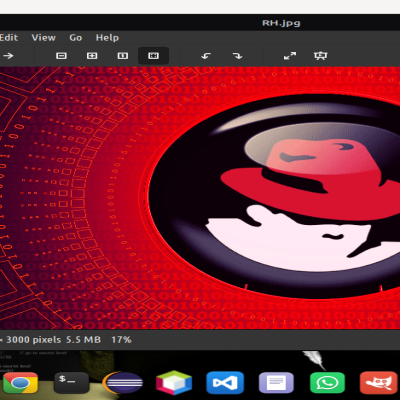400x400 pixels.
Task: Start slideshow presentation icon
Action: pyautogui.click(x=321, y=56)
